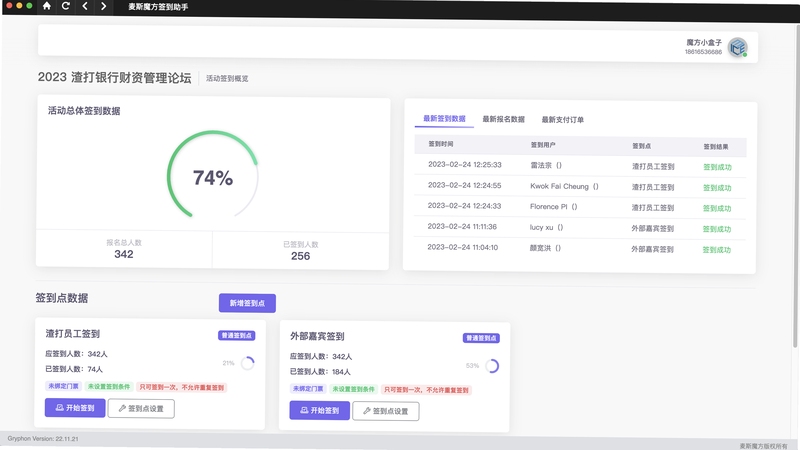Click the 报名总人数 value 342
This screenshot has height=450, width=800.
(x=123, y=254)
